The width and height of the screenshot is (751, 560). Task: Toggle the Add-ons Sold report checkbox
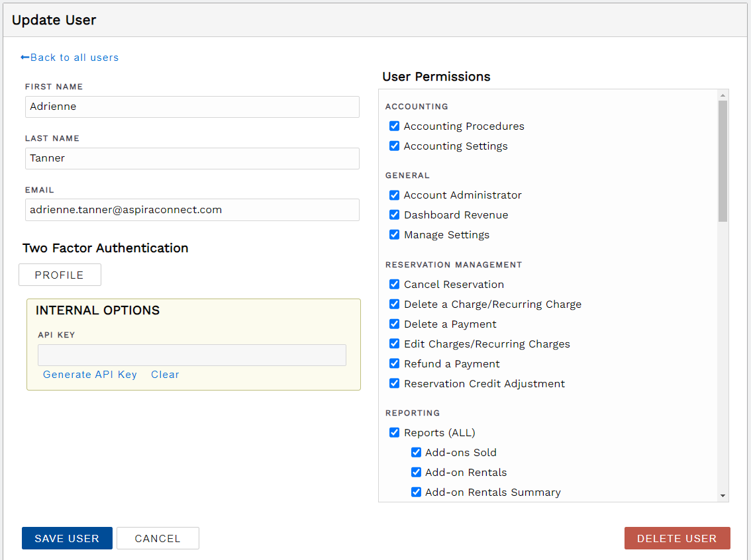pos(416,452)
